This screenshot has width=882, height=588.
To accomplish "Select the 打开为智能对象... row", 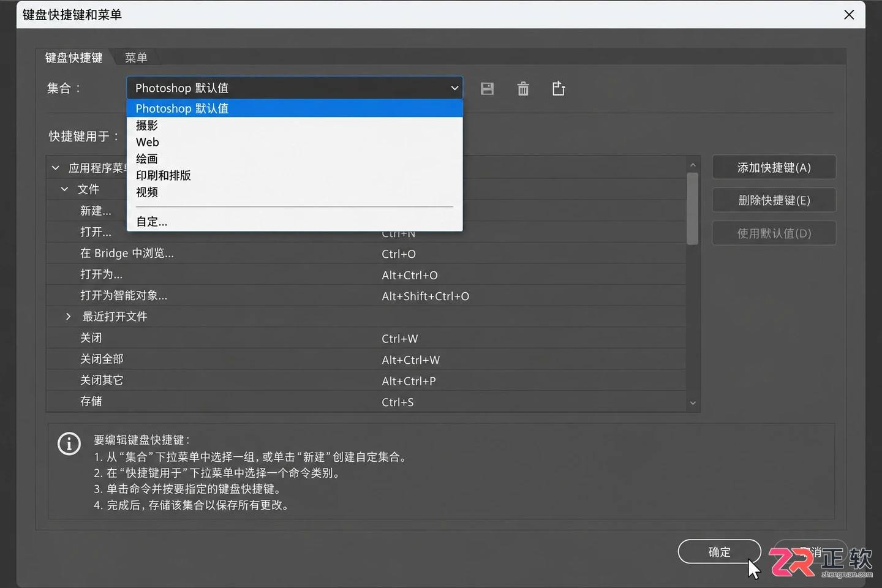I will click(366, 296).
